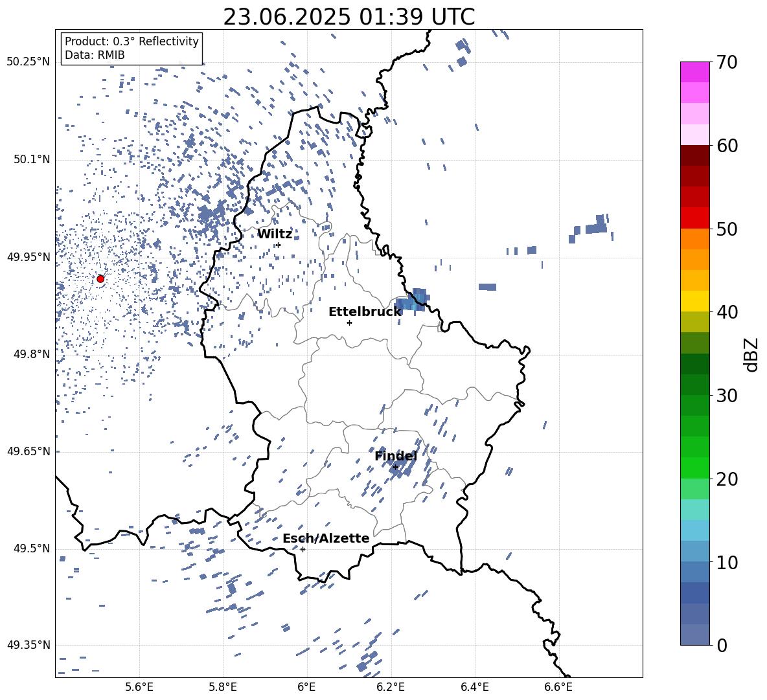The image size is (767, 700).
Task: Click the red radar site dot
Action: (100, 279)
